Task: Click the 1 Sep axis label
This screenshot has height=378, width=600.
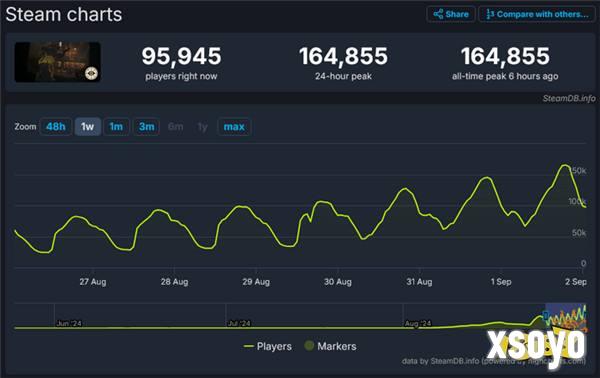Action: coord(501,282)
